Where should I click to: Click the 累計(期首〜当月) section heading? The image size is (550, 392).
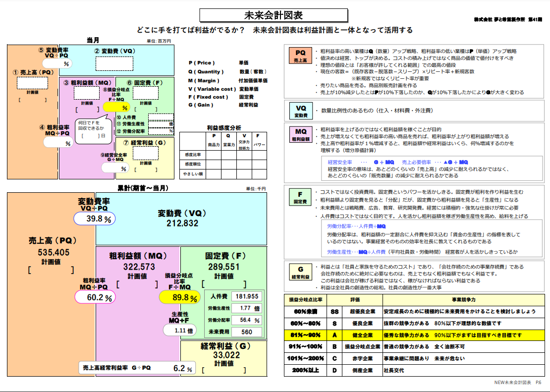(x=143, y=188)
